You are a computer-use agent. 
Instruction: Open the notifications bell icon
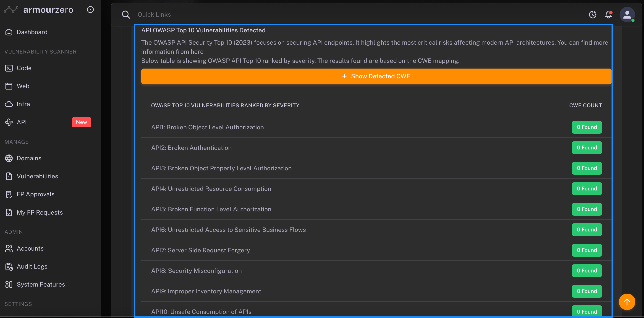(608, 15)
